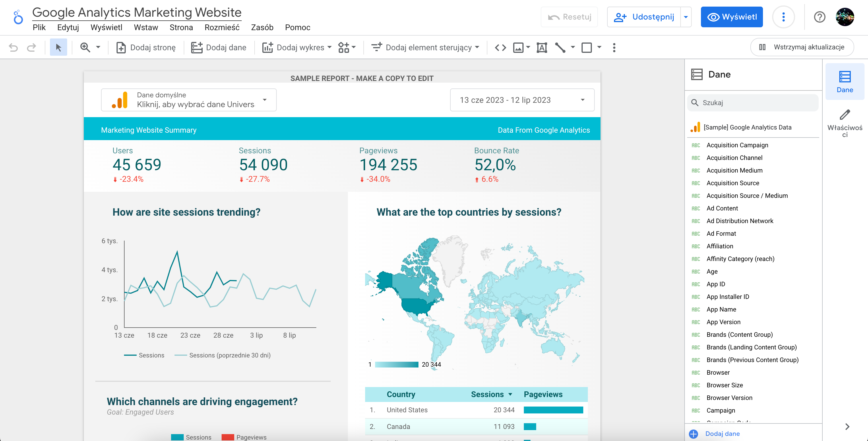The image size is (868, 441).
Task: Click the Shape tool icon
Action: click(x=586, y=47)
